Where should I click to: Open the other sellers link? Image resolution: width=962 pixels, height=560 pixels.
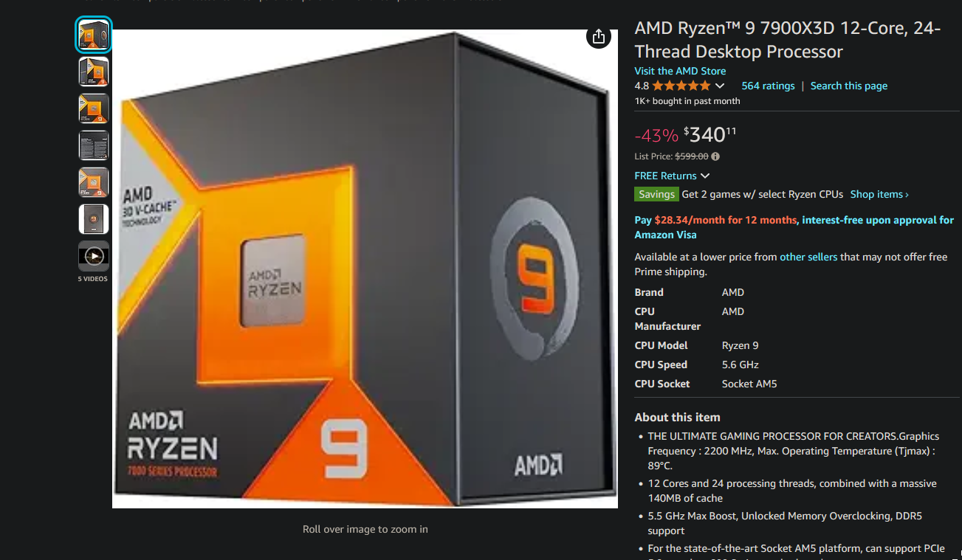[808, 257]
